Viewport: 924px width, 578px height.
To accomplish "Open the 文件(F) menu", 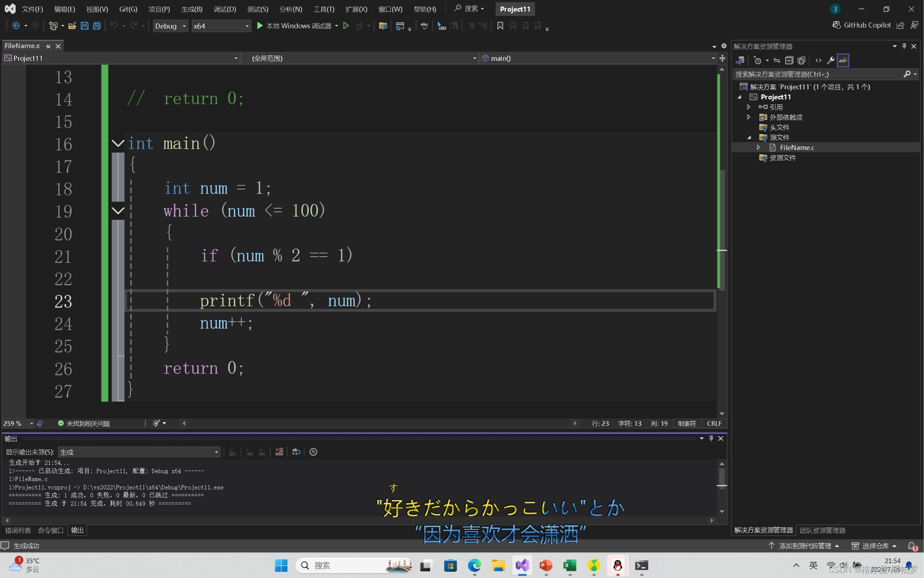I will click(32, 9).
